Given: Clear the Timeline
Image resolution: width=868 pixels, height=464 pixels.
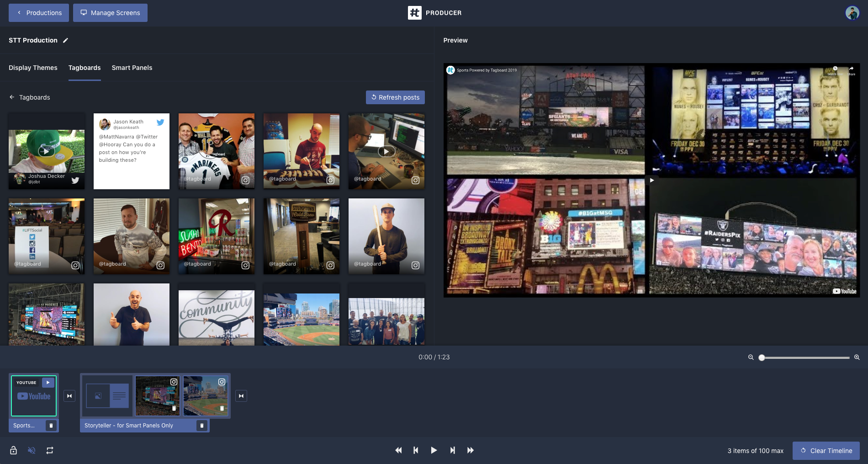Looking at the screenshot, I should [826, 451].
